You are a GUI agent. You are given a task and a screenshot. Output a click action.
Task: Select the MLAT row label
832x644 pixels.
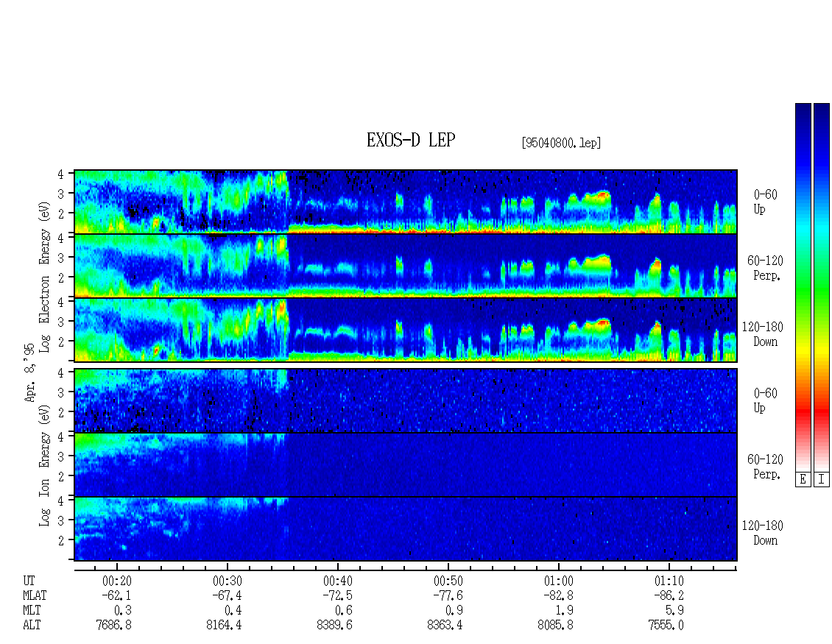pos(35,595)
